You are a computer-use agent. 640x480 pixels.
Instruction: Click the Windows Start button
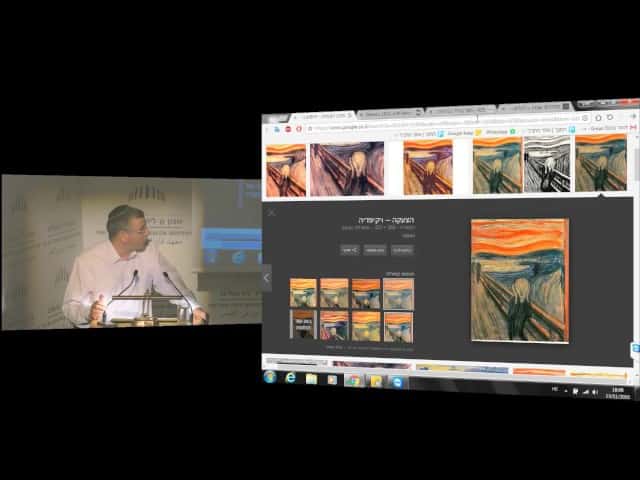(x=270, y=378)
